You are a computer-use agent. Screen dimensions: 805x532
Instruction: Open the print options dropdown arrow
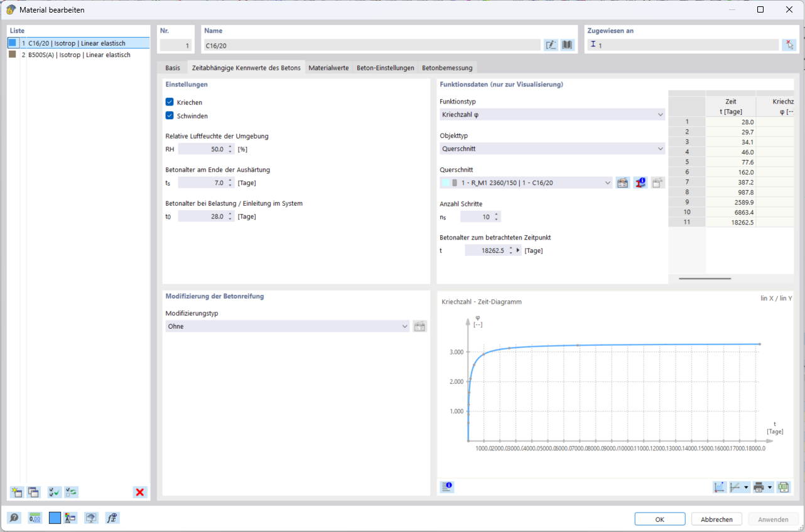(770, 487)
